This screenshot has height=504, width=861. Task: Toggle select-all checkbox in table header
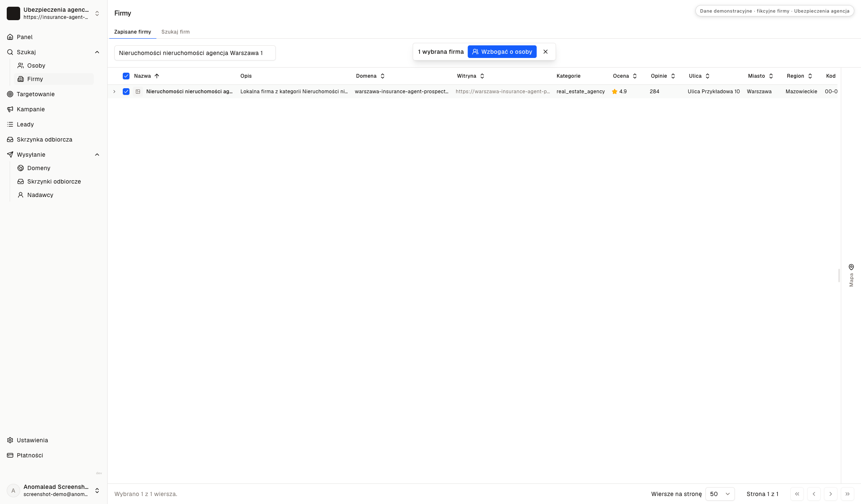click(x=126, y=76)
